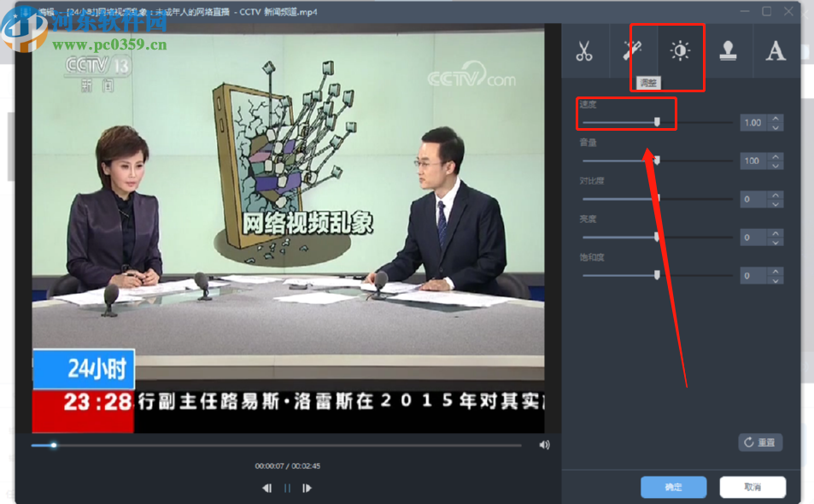Step back a frame with previous icon
814x504 pixels.
[266, 488]
